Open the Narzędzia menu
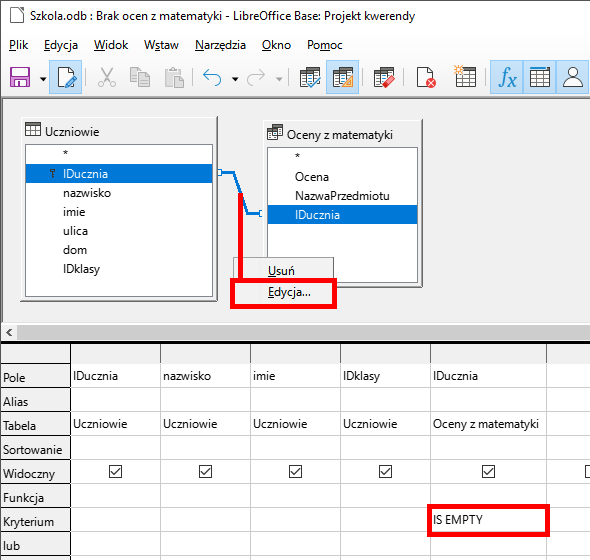 point(220,45)
